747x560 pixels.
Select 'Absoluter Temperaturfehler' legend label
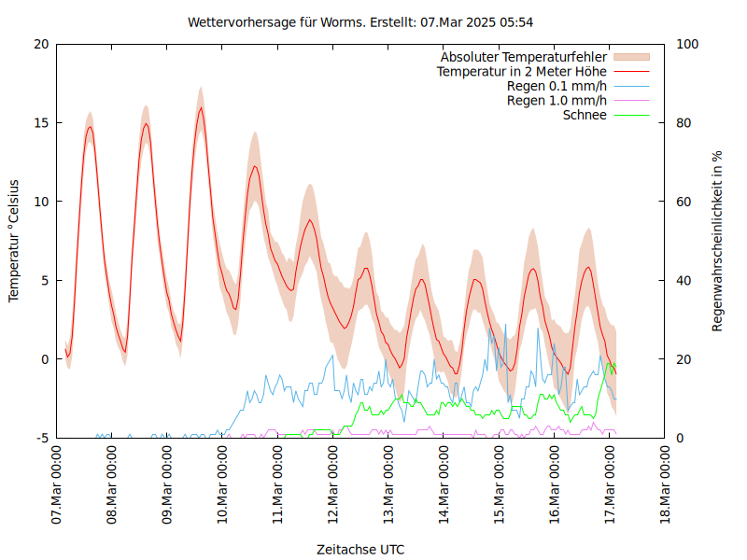(x=523, y=57)
